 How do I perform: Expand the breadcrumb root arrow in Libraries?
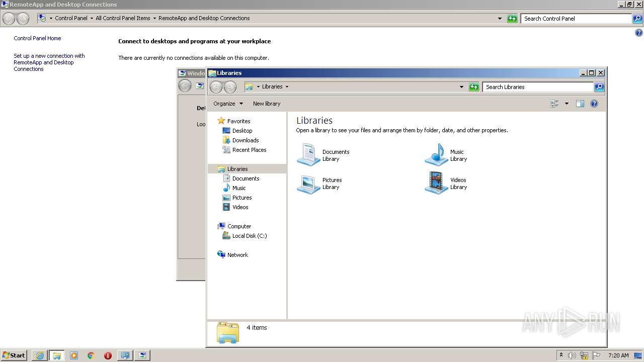point(258,87)
